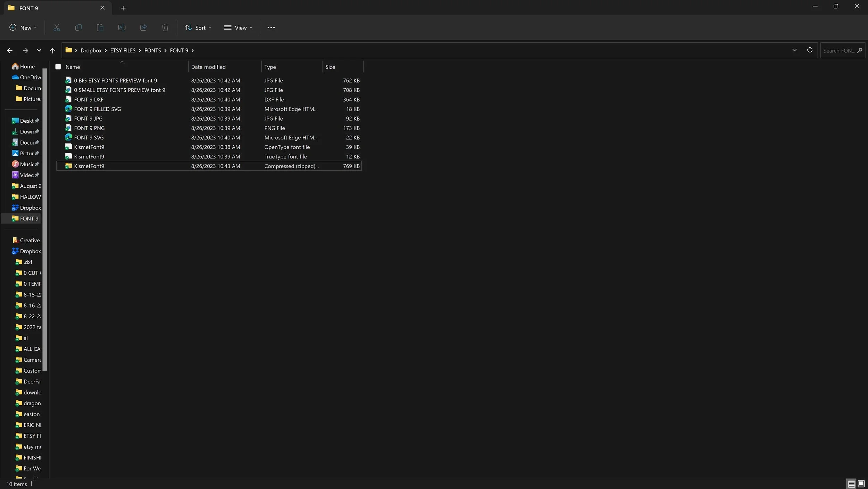Screen dimensions: 868x489
Task: Select file 0 BIG ETSY FONTS PREVIEW font 9
Action: click(209, 80)
